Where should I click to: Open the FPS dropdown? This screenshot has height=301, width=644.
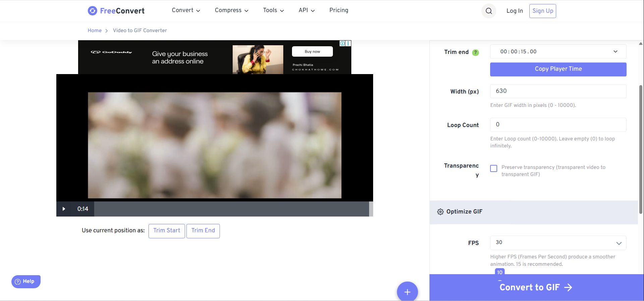[x=619, y=243]
